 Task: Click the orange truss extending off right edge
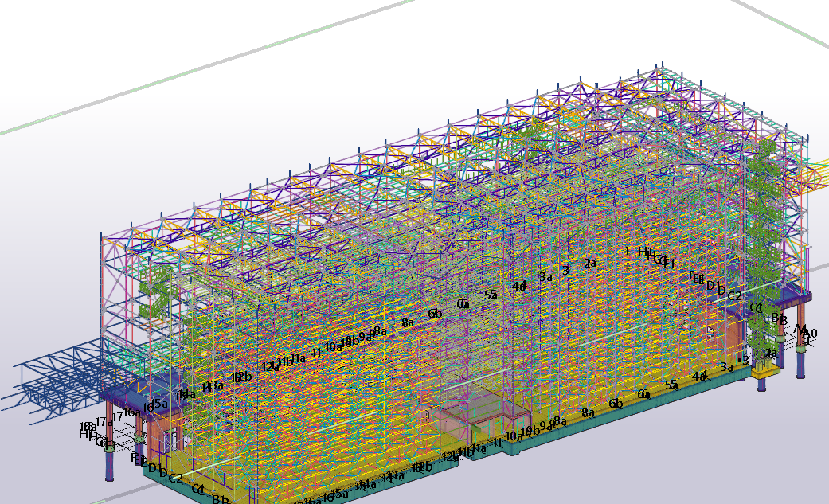pyautogui.click(x=817, y=177)
